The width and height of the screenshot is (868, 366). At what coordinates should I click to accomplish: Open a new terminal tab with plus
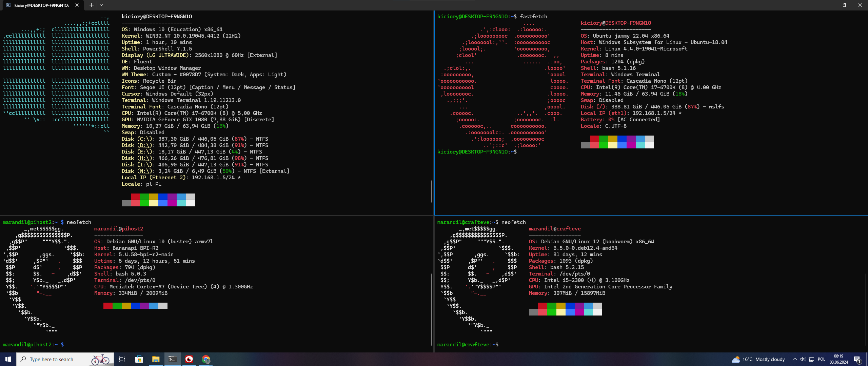pyautogui.click(x=91, y=5)
